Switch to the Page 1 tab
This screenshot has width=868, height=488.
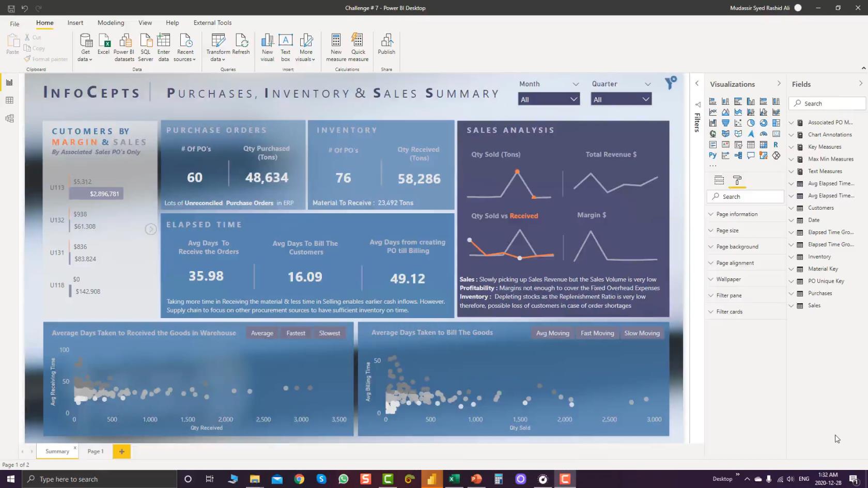(x=96, y=451)
